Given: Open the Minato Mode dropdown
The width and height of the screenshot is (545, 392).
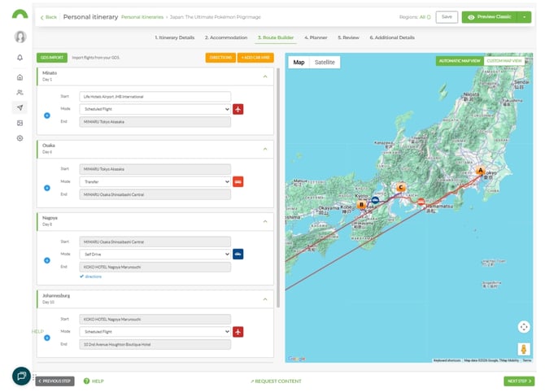Looking at the screenshot, I should coord(155,109).
